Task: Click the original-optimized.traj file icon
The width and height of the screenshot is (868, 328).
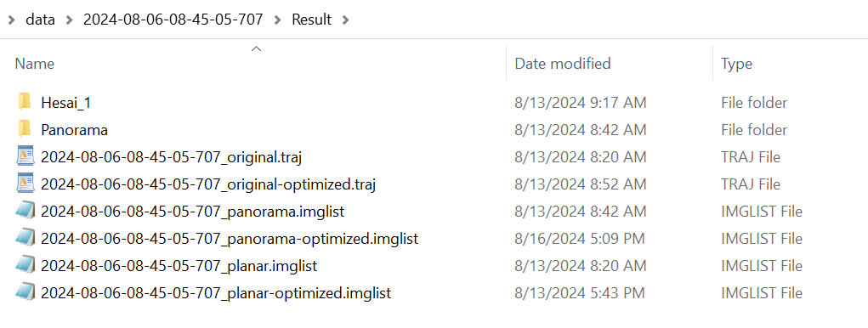Action: pyautogui.click(x=26, y=184)
